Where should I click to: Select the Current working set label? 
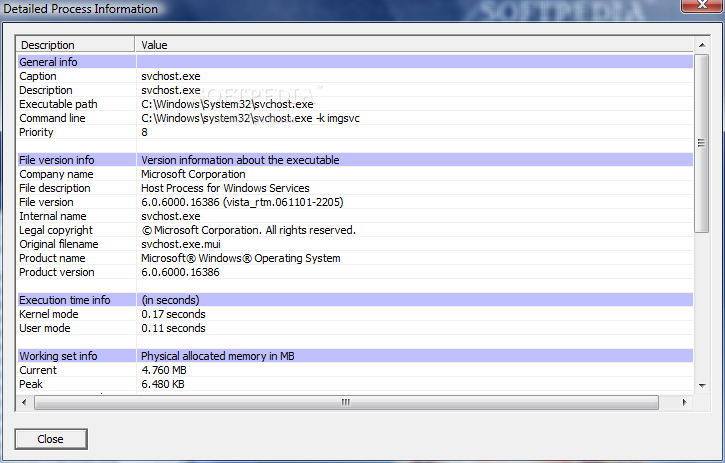[x=38, y=370]
